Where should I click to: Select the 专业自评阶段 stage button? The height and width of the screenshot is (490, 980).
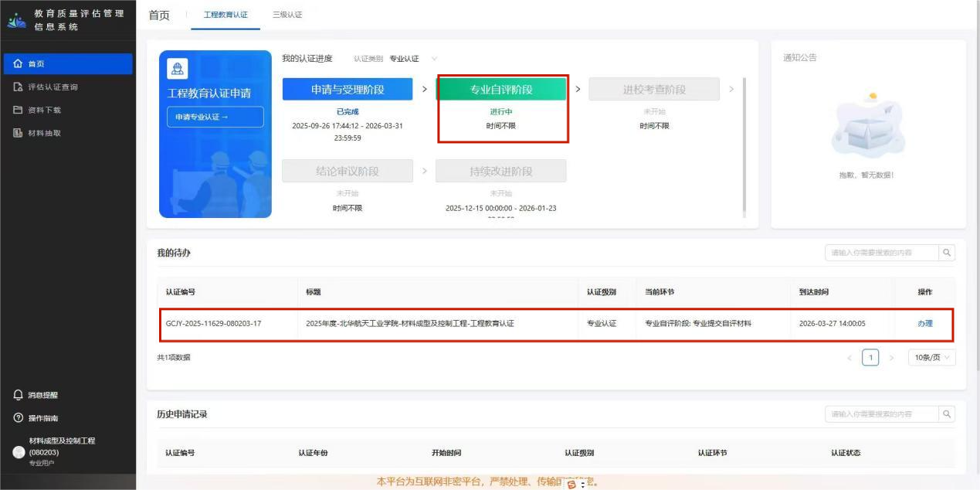(x=501, y=90)
